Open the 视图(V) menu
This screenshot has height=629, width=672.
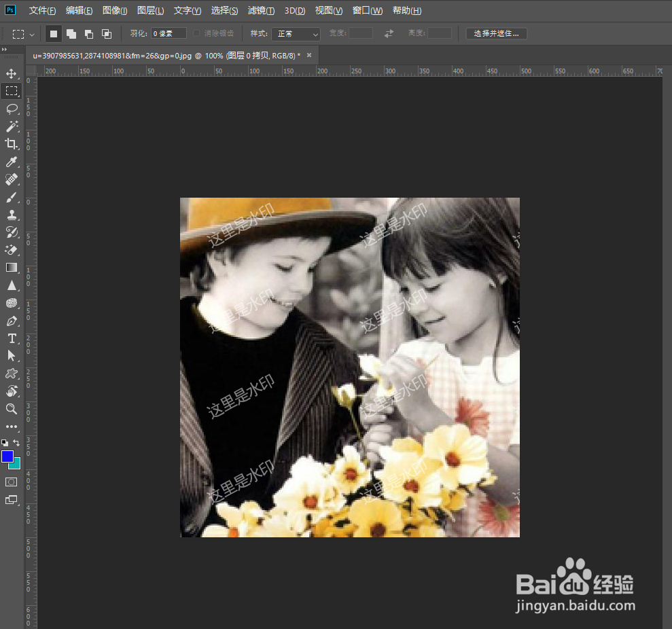point(329,11)
